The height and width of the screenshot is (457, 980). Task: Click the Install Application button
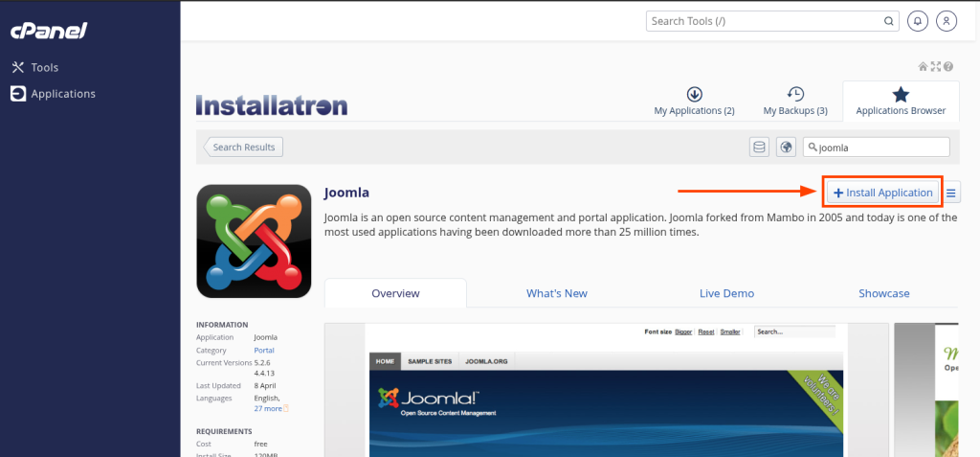(x=882, y=193)
